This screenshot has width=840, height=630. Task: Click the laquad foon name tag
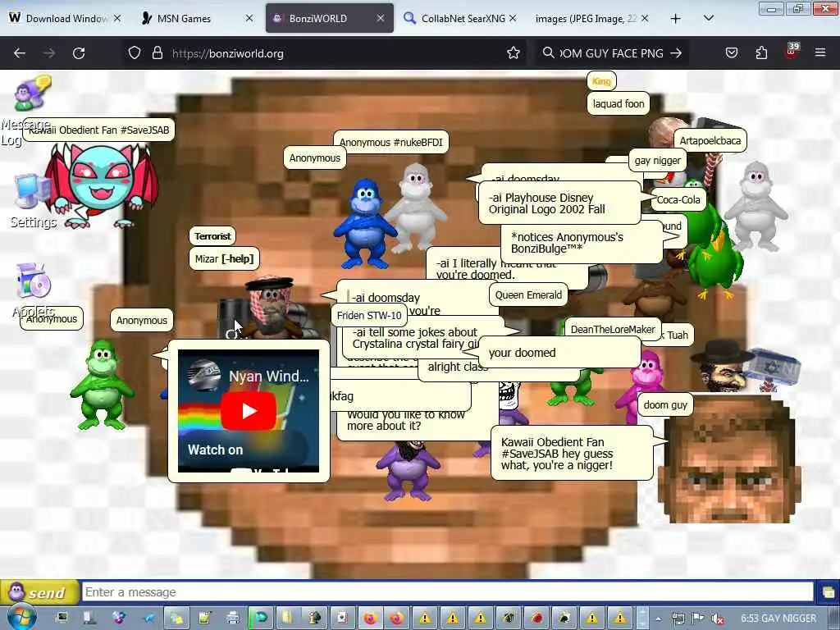tap(619, 103)
